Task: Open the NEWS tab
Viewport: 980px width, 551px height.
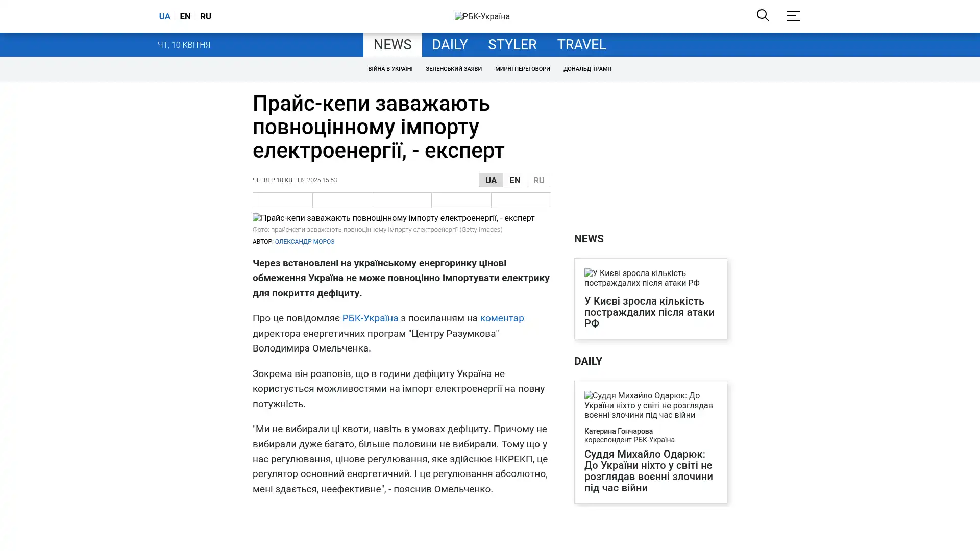Action: point(393,44)
